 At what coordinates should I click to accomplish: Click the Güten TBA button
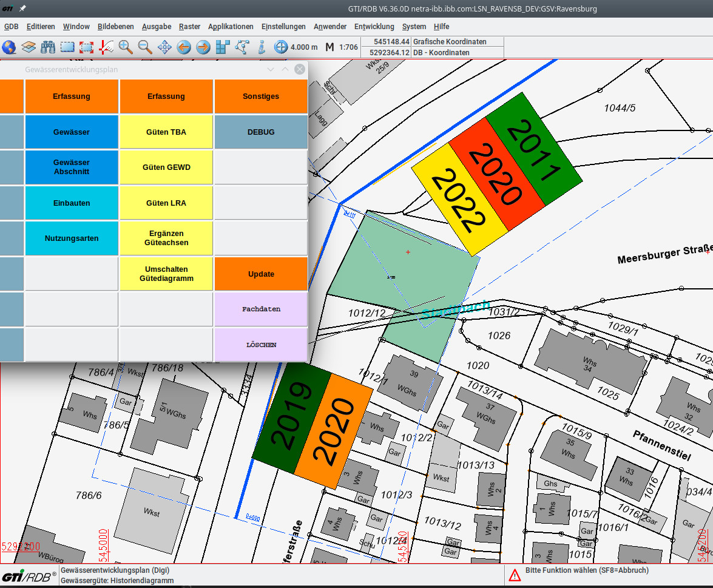click(x=166, y=132)
